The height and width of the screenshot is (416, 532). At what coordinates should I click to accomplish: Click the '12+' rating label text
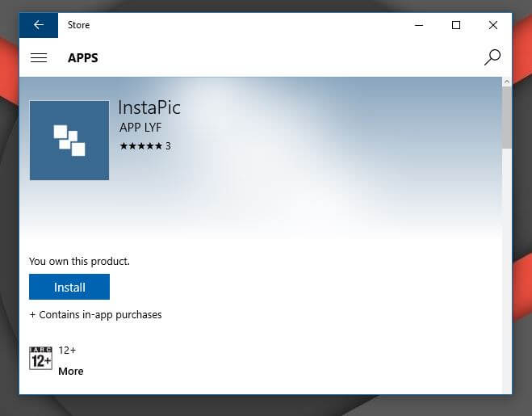click(x=67, y=350)
